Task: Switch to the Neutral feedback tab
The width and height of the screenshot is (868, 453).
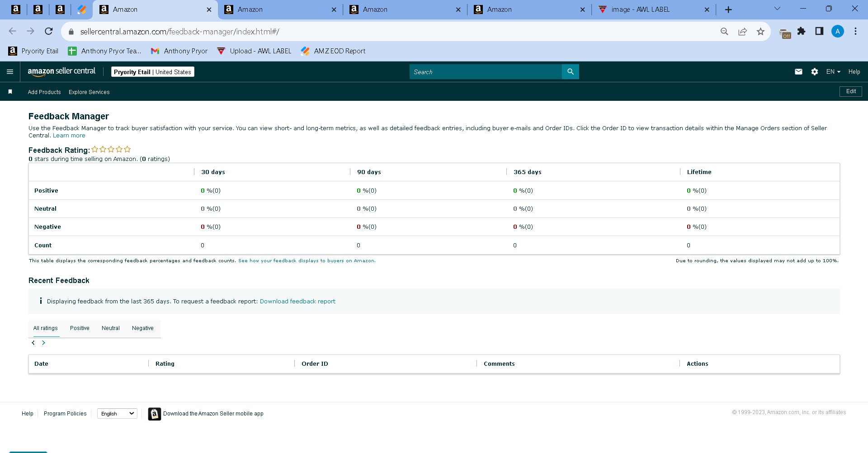Action: click(111, 328)
